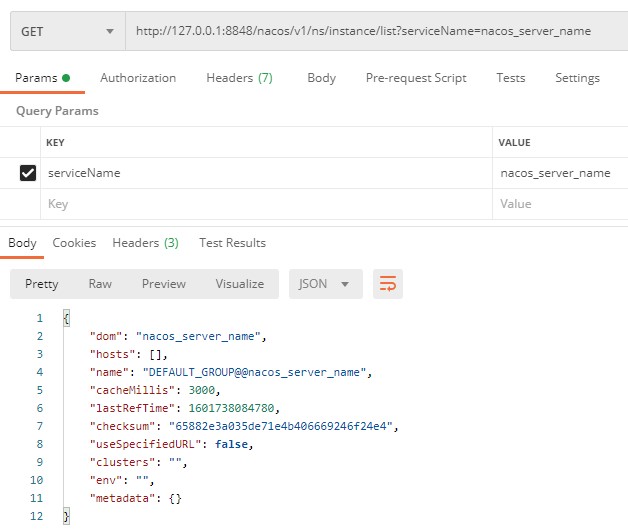The height and width of the screenshot is (530, 628).
Task: Open the JSON format dropdown
Action: click(x=324, y=284)
